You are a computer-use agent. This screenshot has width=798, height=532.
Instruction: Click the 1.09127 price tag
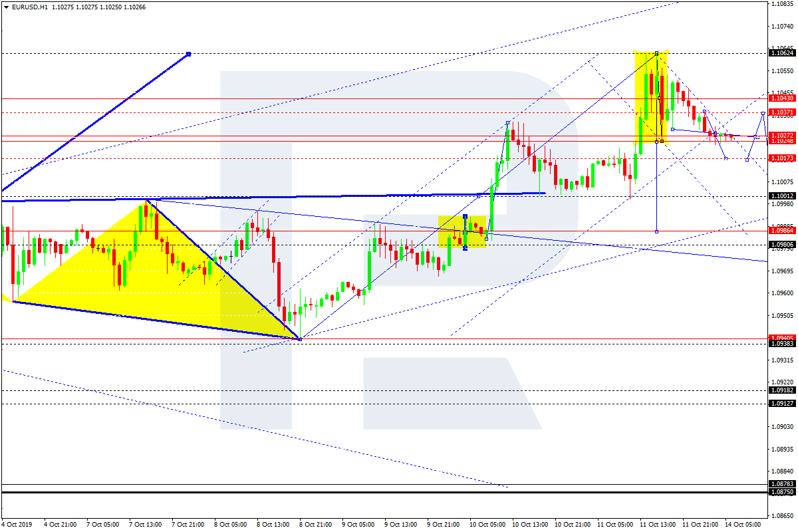(781, 404)
